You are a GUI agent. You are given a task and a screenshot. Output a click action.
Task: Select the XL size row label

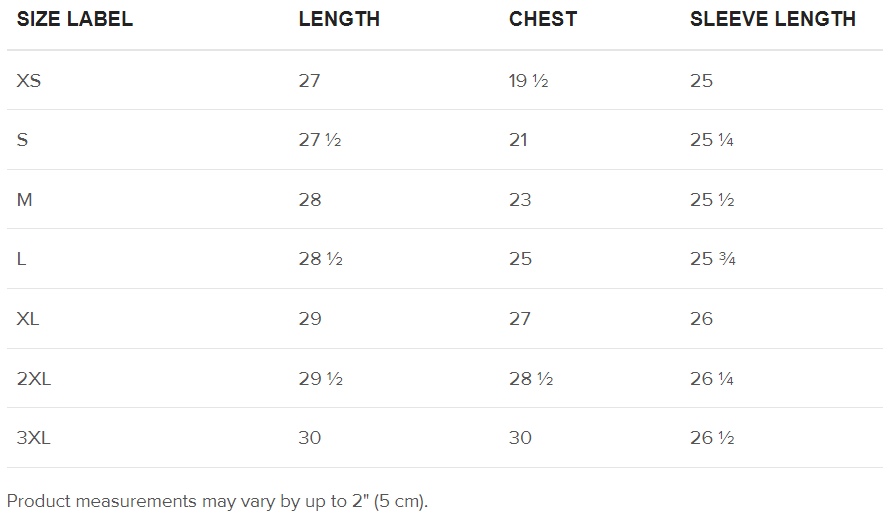tap(28, 319)
